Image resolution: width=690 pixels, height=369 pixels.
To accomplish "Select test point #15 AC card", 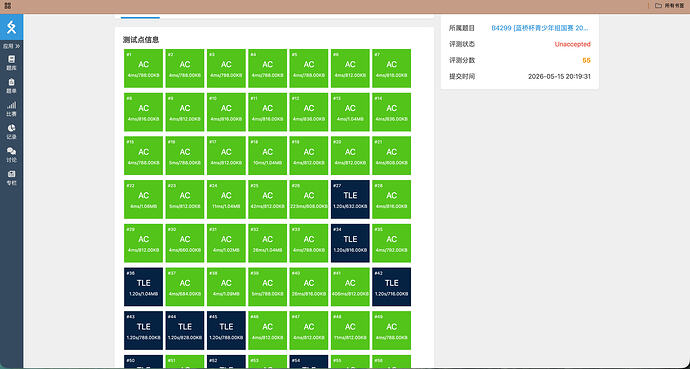I will 143,156.
